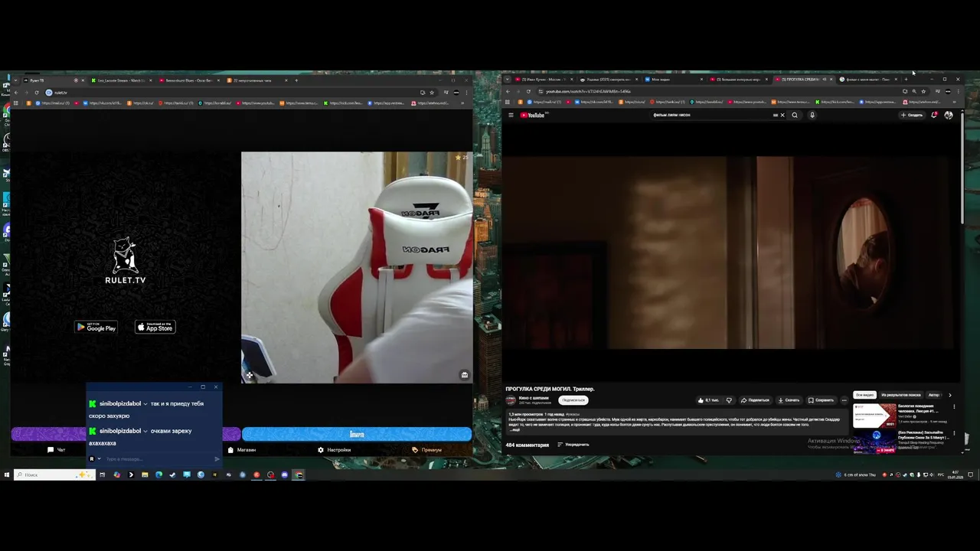Switch to the Leo_Lacoste Stream browser tab
The width and height of the screenshot is (980, 551).
[121, 80]
